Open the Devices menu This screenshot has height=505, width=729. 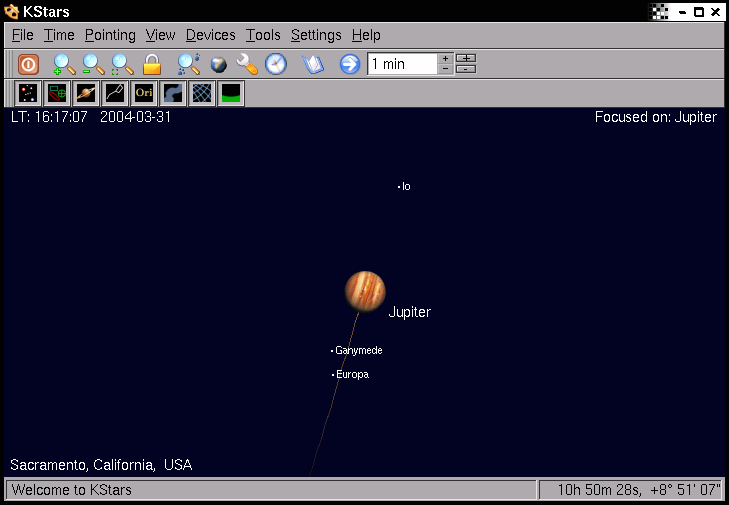pyautogui.click(x=210, y=35)
